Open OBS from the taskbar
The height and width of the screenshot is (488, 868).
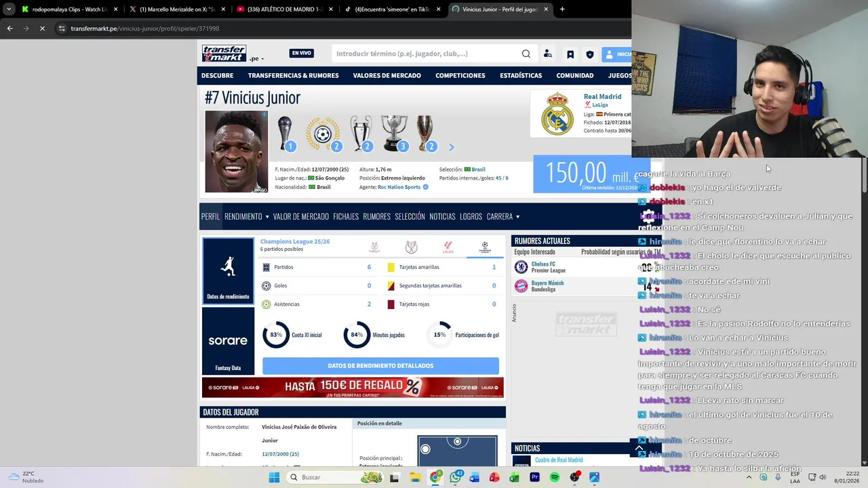575,477
